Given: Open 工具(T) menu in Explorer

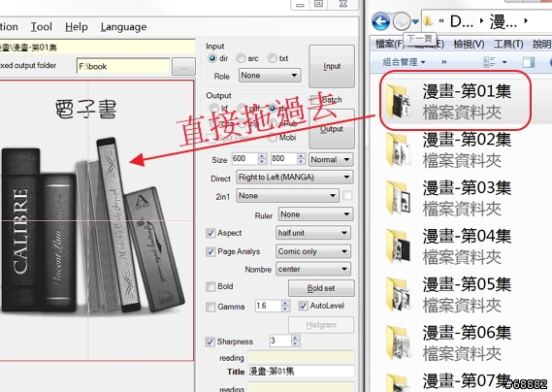Looking at the screenshot, I should tap(508, 44).
